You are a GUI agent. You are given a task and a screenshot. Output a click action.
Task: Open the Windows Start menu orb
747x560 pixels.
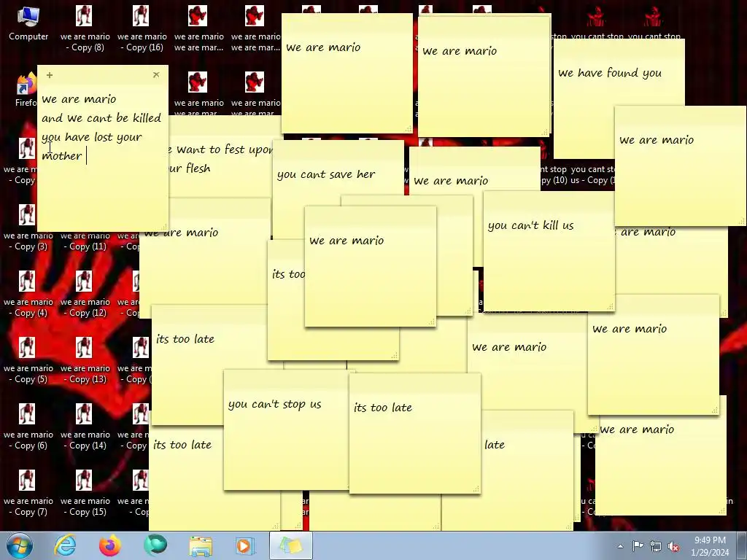[x=20, y=545]
